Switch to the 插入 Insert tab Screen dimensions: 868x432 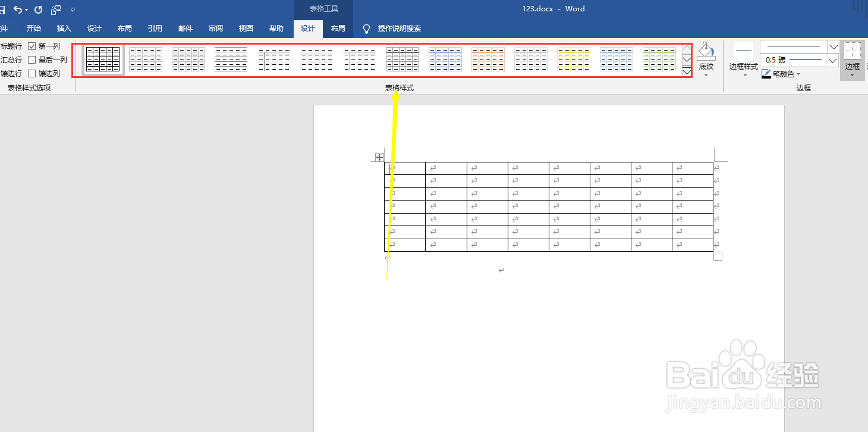pyautogui.click(x=64, y=29)
